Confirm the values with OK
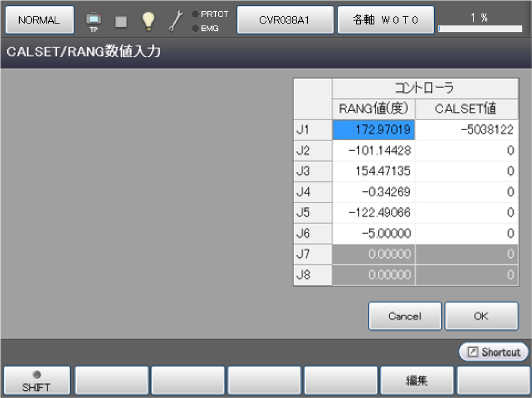 [481, 316]
